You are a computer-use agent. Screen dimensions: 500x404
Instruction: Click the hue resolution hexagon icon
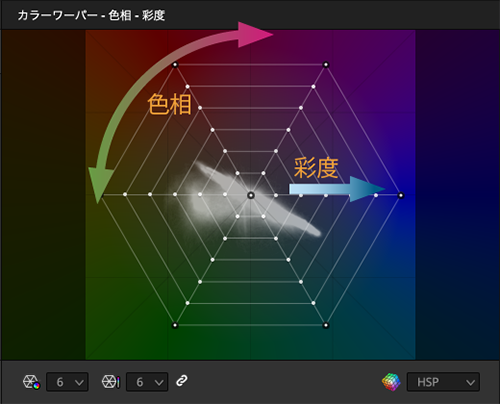point(31,382)
